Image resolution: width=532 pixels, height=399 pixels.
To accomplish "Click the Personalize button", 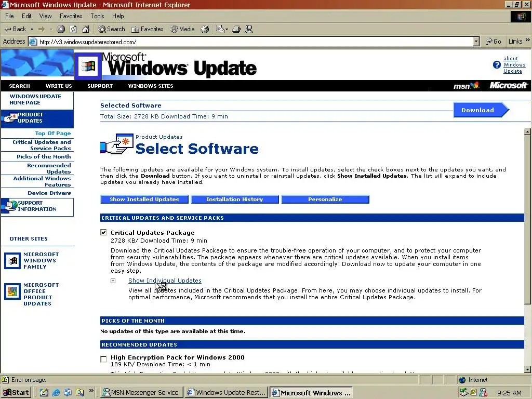I will pyautogui.click(x=325, y=199).
